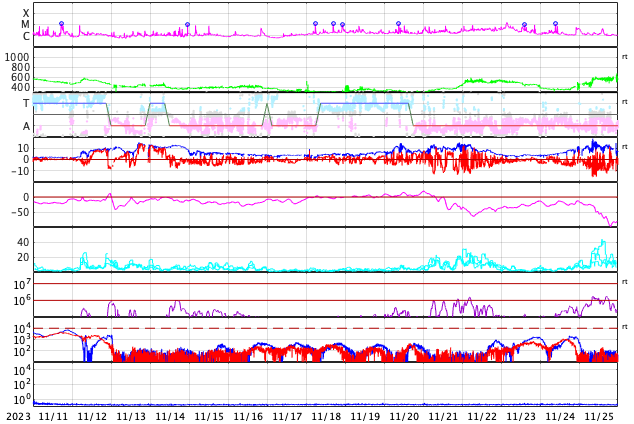The image size is (634, 424).
Task: Click the "-10" magnetic field axis label
Action: pos(20,171)
